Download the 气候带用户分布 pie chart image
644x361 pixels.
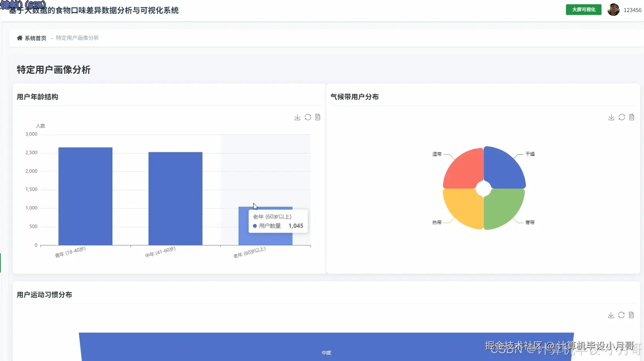click(611, 117)
